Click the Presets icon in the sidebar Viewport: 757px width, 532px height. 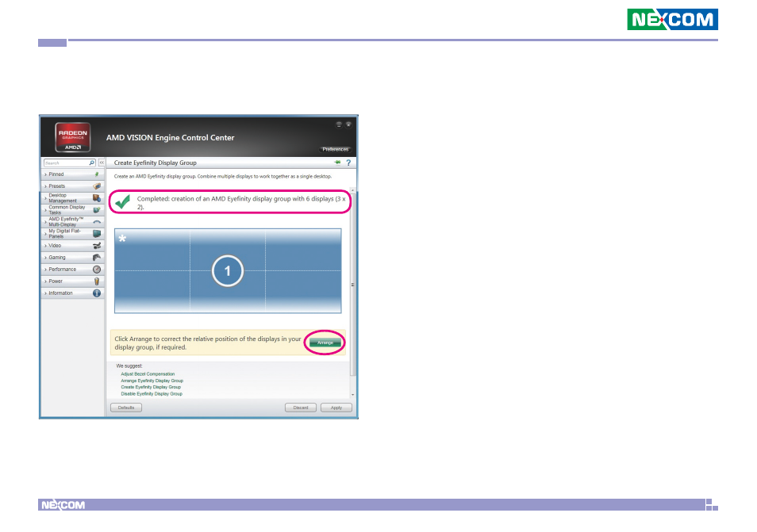(x=97, y=186)
